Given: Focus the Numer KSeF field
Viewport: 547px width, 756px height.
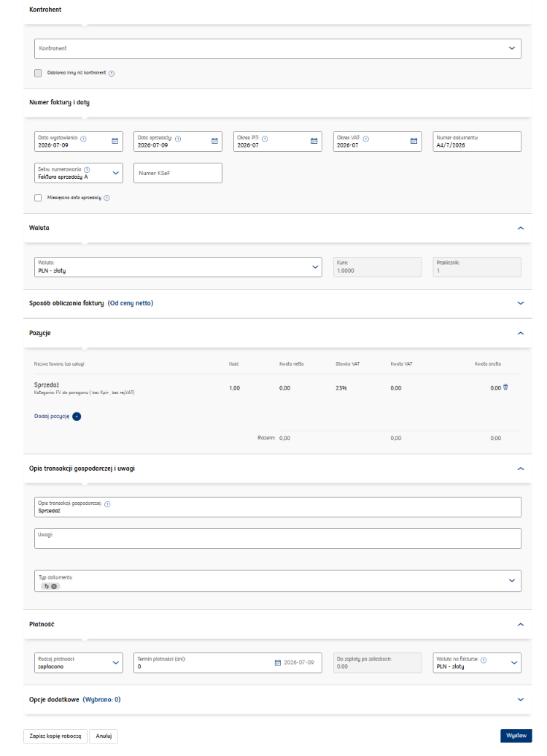Looking at the screenshot, I should click(x=178, y=173).
